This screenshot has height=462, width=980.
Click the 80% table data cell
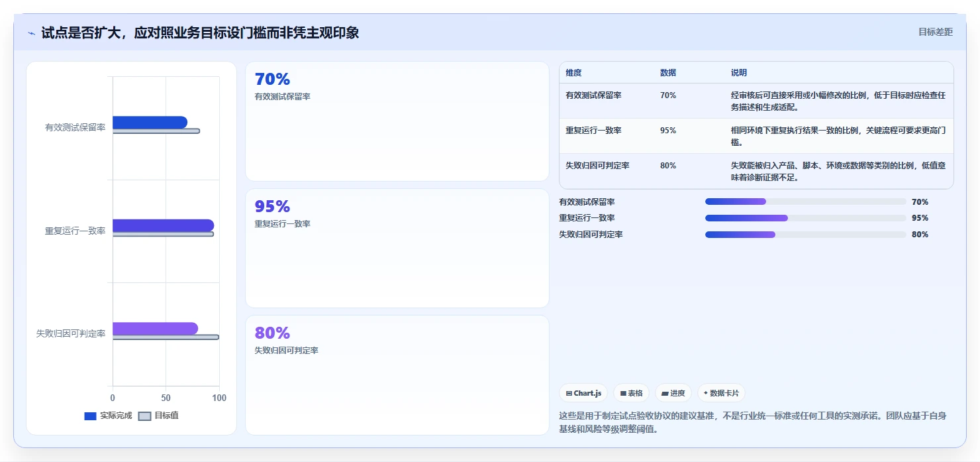(x=668, y=166)
